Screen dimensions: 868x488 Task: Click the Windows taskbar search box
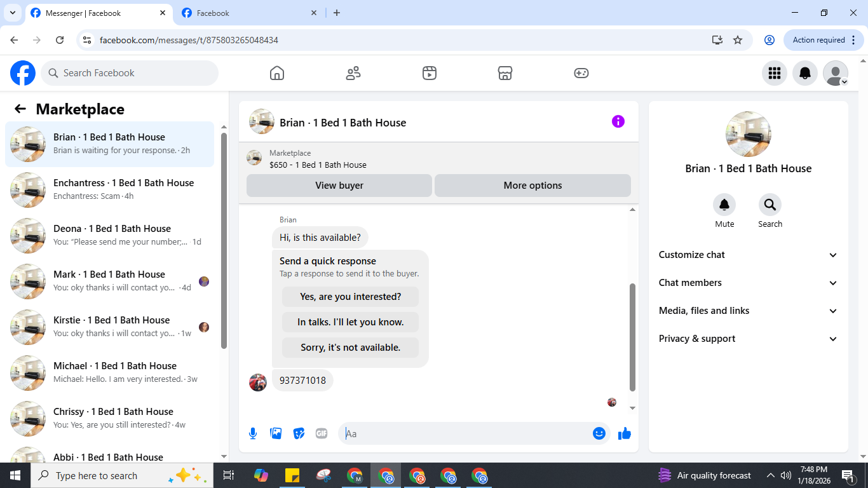pyautogui.click(x=122, y=475)
